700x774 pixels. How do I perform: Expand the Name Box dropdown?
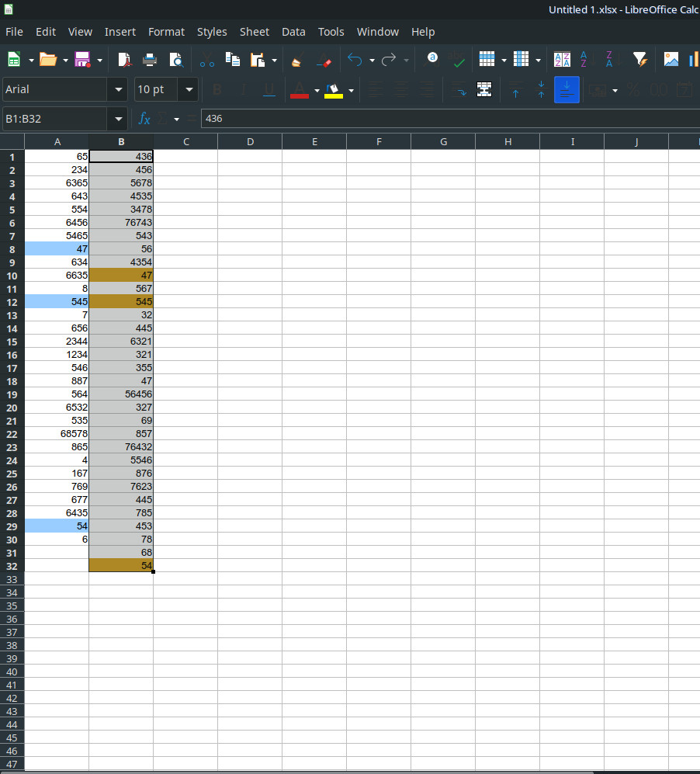[x=118, y=119]
